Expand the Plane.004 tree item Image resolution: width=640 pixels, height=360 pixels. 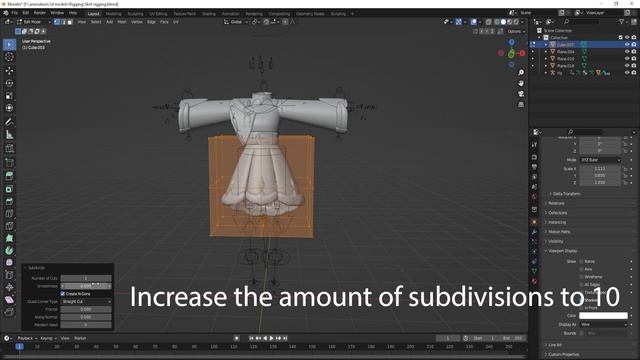(546, 52)
